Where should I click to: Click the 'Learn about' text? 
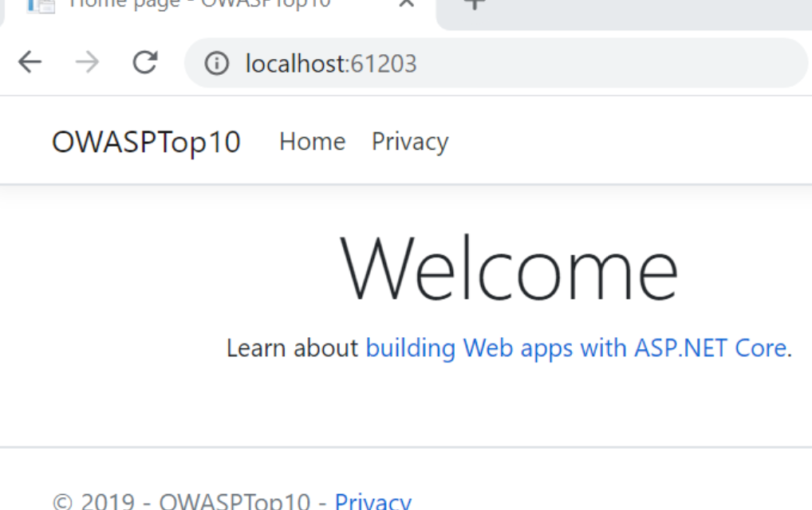pyautogui.click(x=292, y=348)
